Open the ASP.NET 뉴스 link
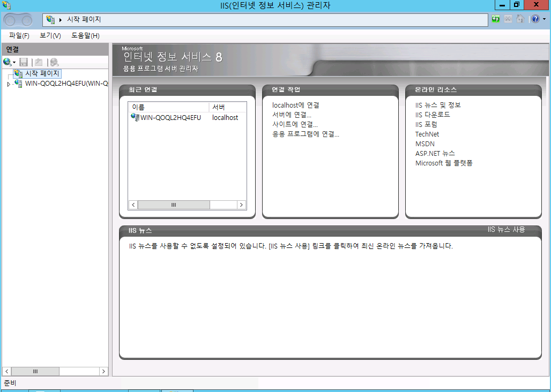The height and width of the screenshot is (392, 551). [x=435, y=153]
